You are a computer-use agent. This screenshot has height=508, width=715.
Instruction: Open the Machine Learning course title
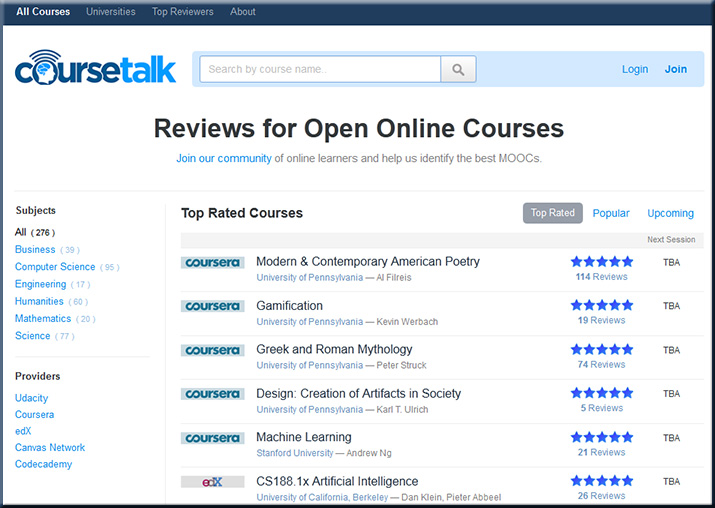click(304, 437)
